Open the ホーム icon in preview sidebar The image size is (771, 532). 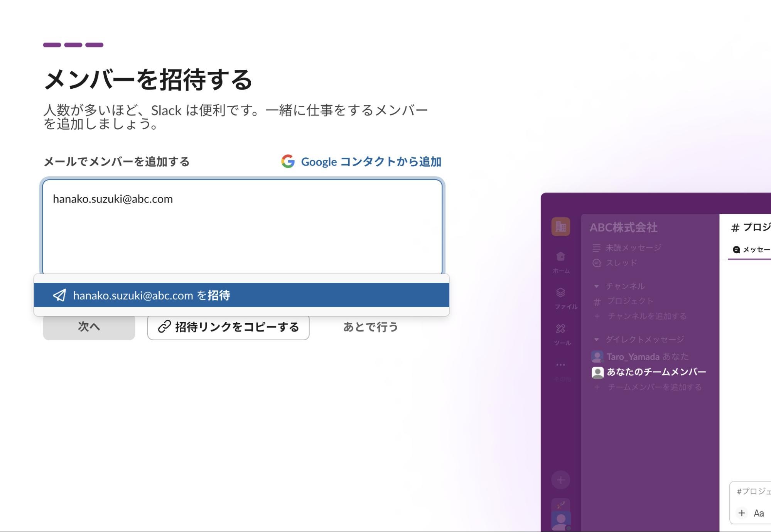561,257
